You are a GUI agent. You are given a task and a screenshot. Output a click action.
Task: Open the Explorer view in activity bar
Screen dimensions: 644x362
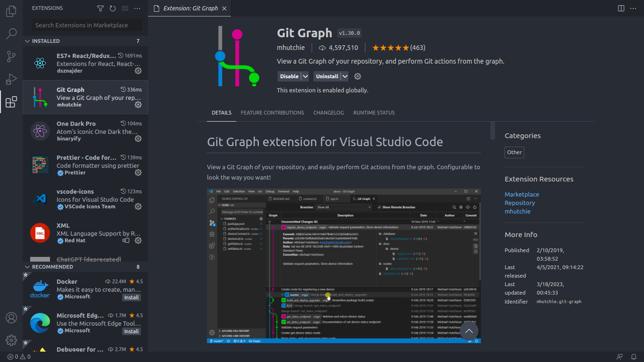11,11
